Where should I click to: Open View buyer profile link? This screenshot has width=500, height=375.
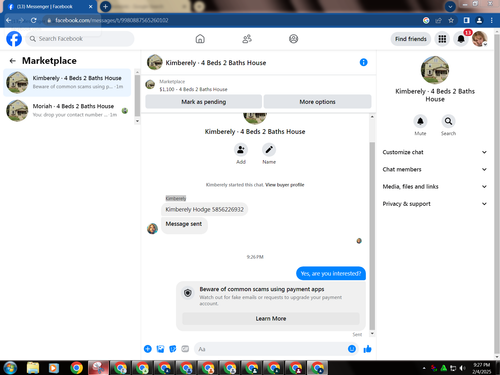tap(285, 185)
